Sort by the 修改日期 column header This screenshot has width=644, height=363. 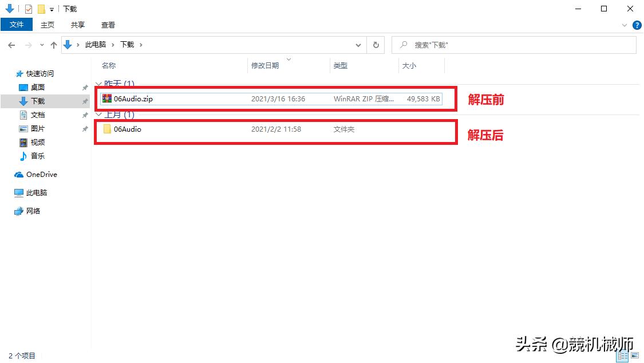(265, 66)
